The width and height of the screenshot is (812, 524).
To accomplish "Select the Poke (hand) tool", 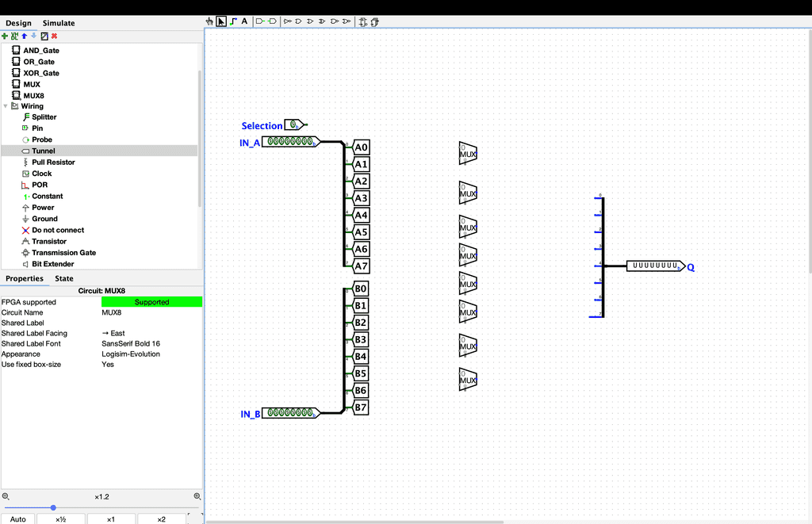I will (x=210, y=21).
